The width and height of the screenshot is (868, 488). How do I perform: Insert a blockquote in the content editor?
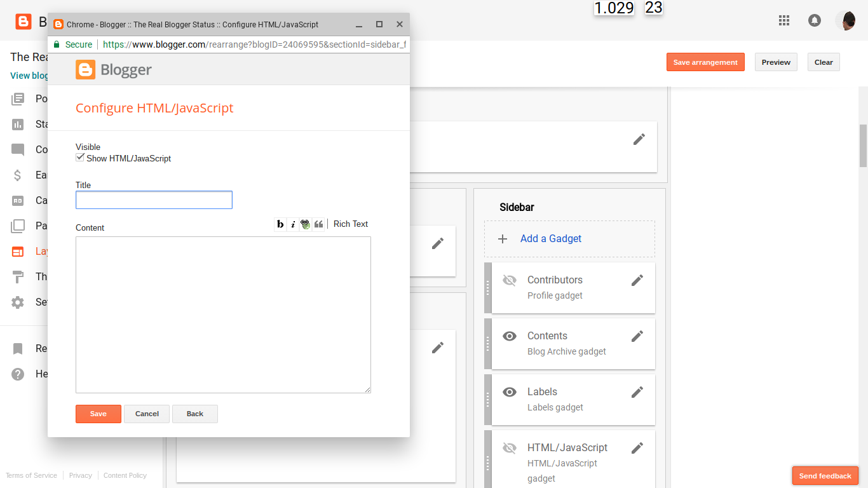tap(318, 224)
